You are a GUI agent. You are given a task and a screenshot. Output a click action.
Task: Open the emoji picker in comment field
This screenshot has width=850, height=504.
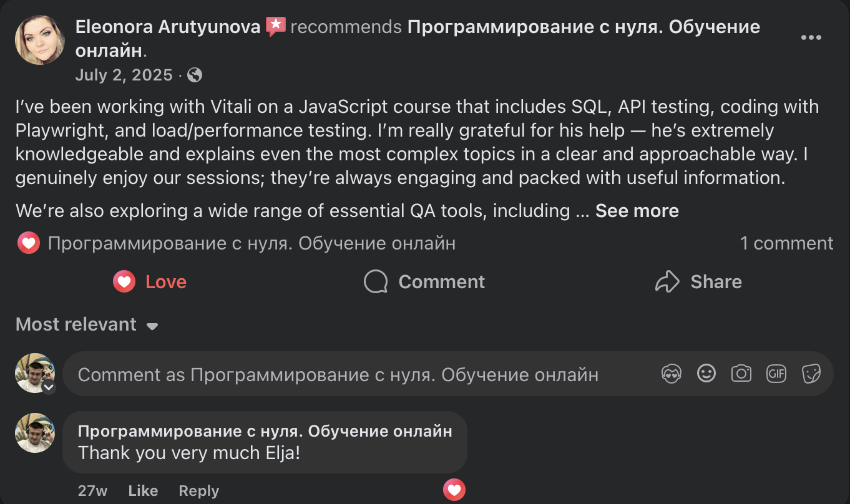[x=706, y=373]
